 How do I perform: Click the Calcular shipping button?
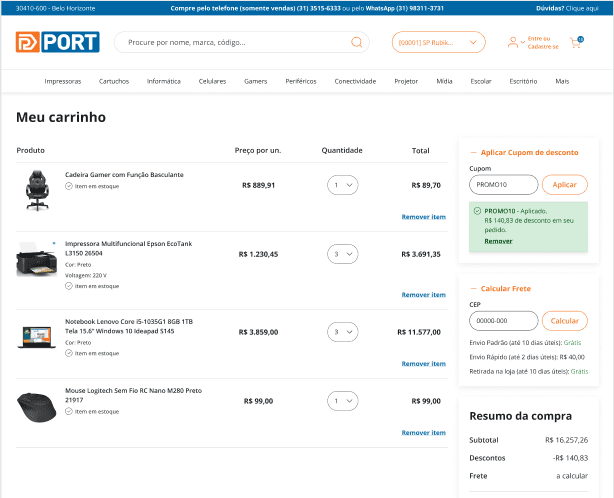565,321
